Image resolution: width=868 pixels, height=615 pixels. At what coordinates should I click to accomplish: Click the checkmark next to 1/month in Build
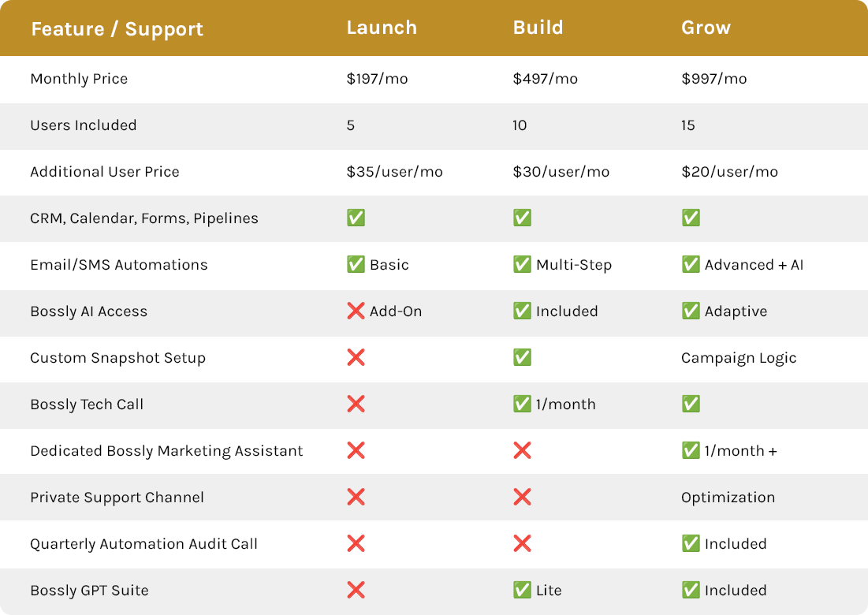[x=522, y=404]
